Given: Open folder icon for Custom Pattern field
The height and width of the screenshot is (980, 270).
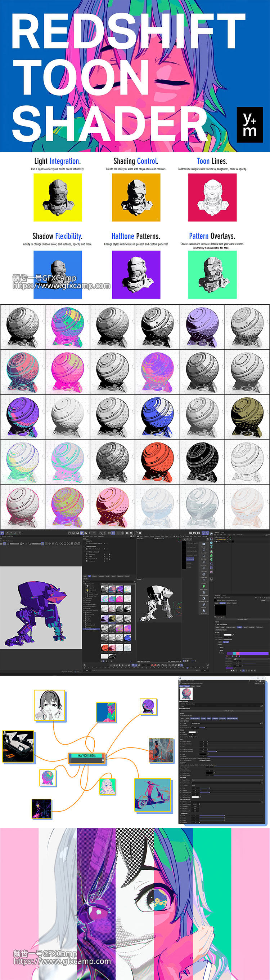Looking at the screenshot, I should [x=262, y=783].
